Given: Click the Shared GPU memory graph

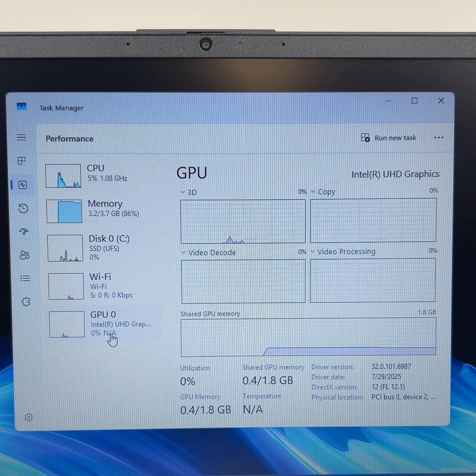Looking at the screenshot, I should pos(308,337).
